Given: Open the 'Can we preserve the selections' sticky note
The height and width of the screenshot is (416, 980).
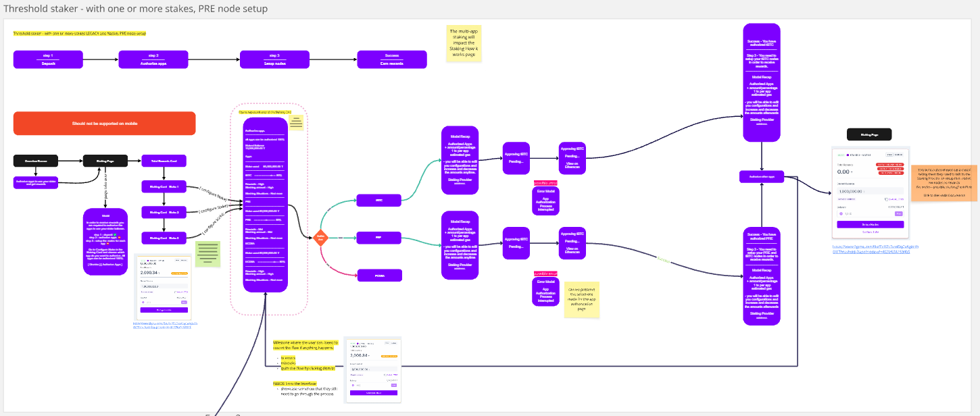Looking at the screenshot, I should pos(583,299).
